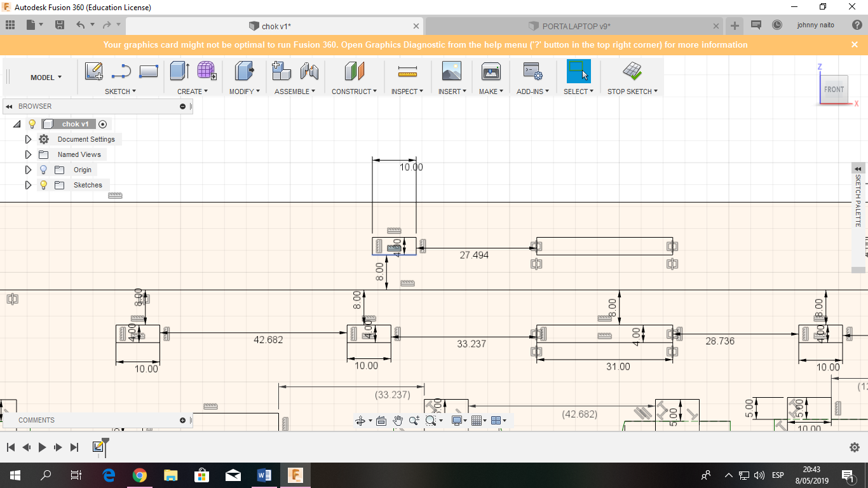Activate the Select tool icon
Screen dimensions: 868x488
pos(578,71)
